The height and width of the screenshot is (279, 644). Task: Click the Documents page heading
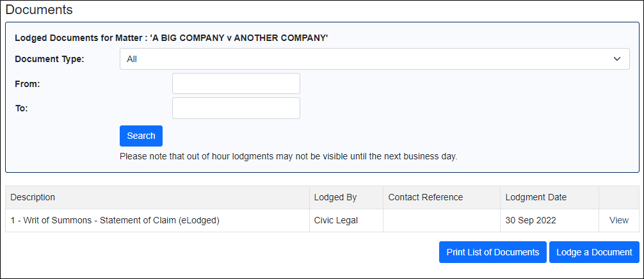[39, 10]
